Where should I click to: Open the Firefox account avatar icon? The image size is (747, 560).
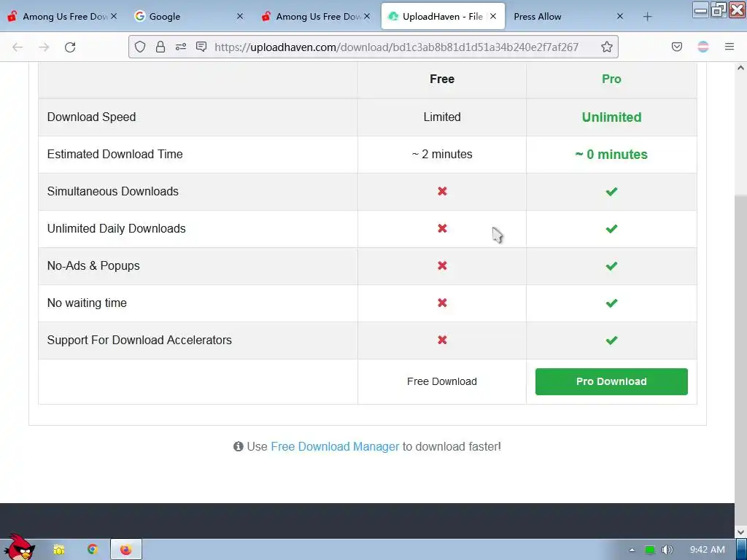[x=703, y=47]
